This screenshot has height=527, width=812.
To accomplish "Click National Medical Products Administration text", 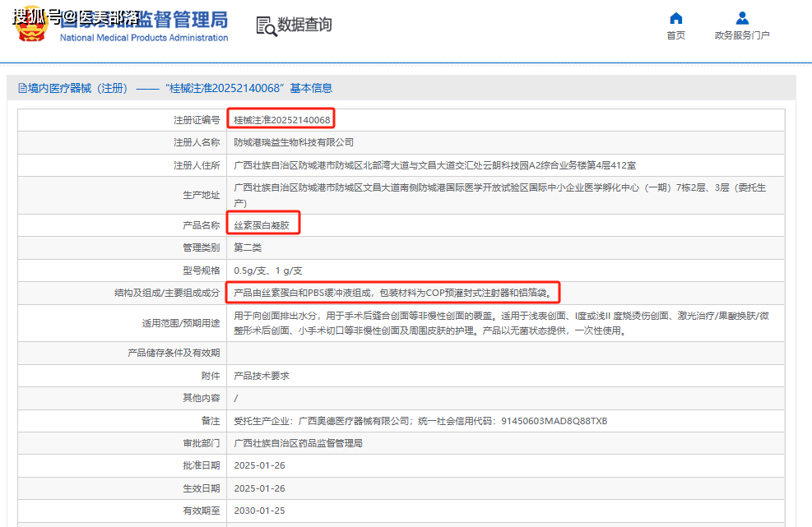I will click(144, 38).
